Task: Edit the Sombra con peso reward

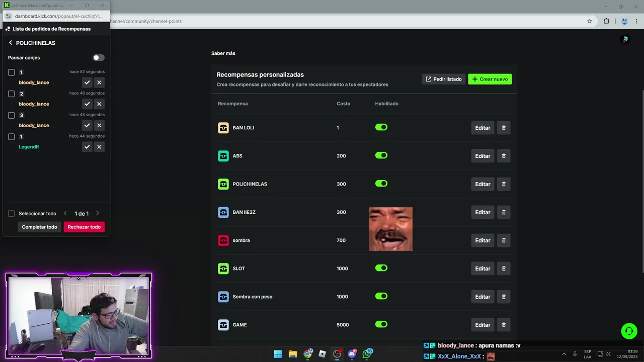Action: [x=482, y=297]
